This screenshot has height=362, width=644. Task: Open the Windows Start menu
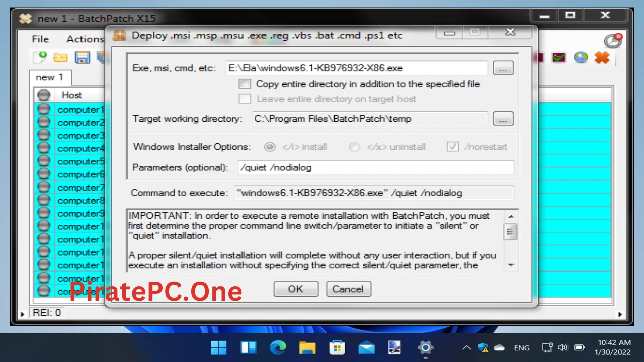[219, 348]
